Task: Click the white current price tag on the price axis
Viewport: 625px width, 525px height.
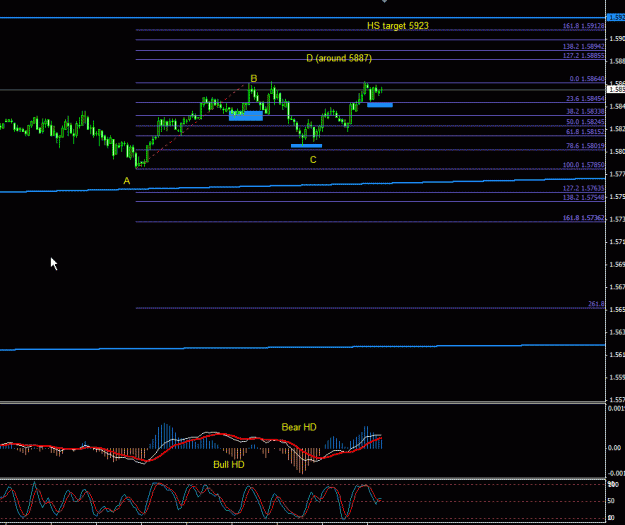Action: [x=616, y=89]
